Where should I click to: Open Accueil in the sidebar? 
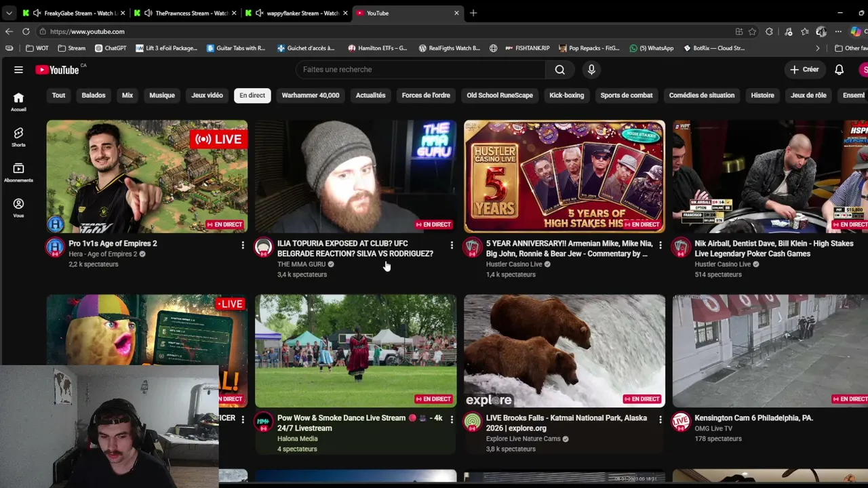18,102
